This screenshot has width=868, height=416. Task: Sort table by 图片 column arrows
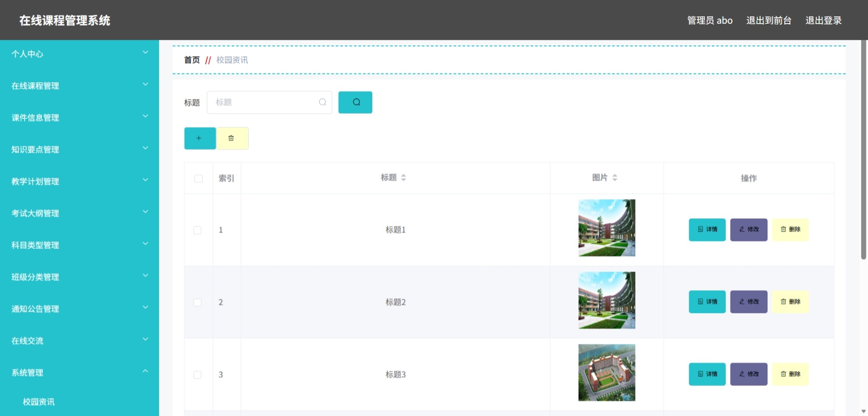tap(614, 177)
